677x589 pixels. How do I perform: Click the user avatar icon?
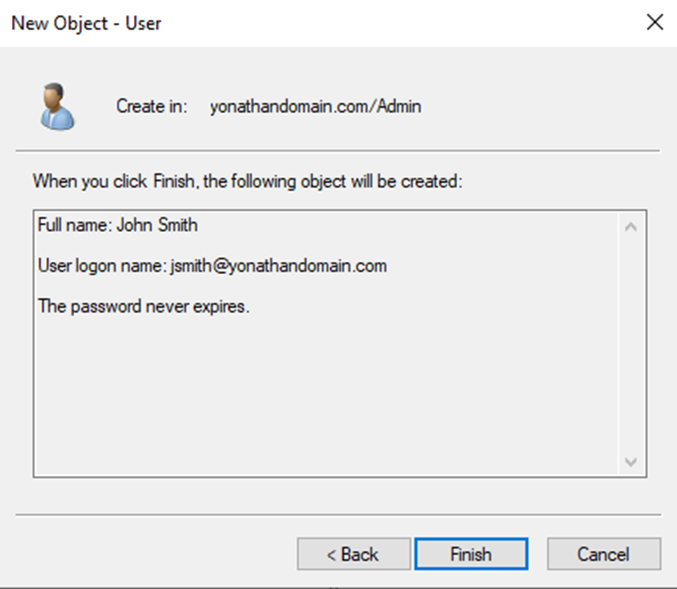point(57,107)
